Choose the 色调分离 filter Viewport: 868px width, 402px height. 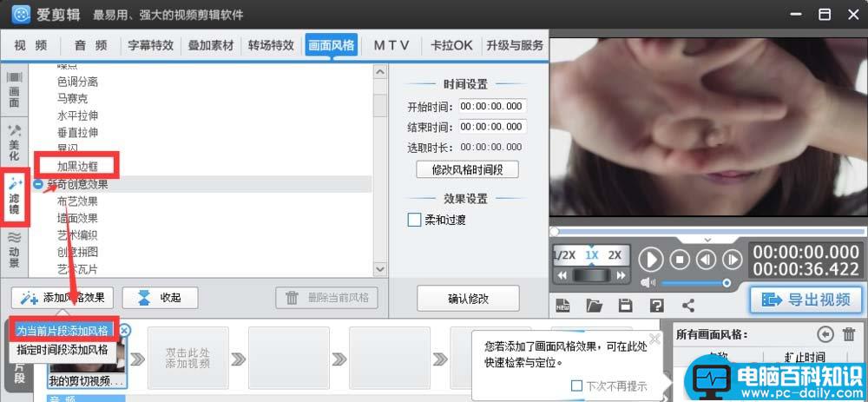[x=77, y=82]
